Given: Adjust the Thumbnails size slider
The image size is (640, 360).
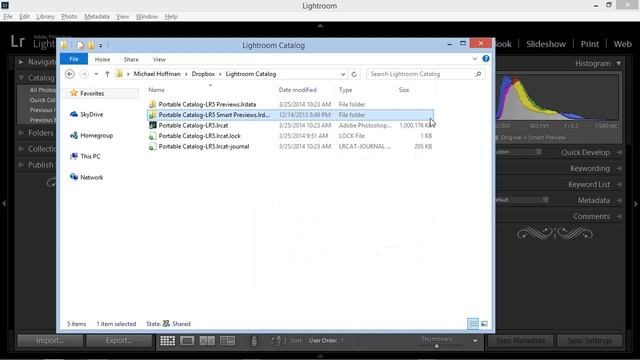Looking at the screenshot, I should 437,346.
